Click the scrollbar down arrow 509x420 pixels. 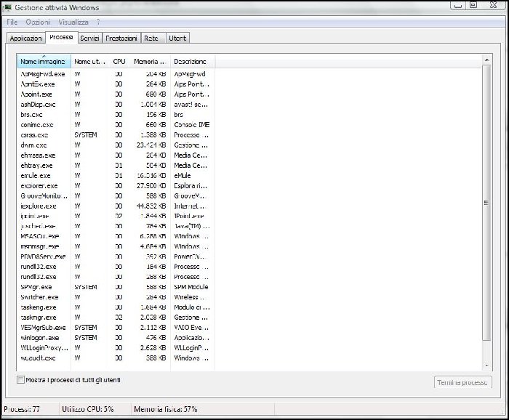click(x=486, y=366)
